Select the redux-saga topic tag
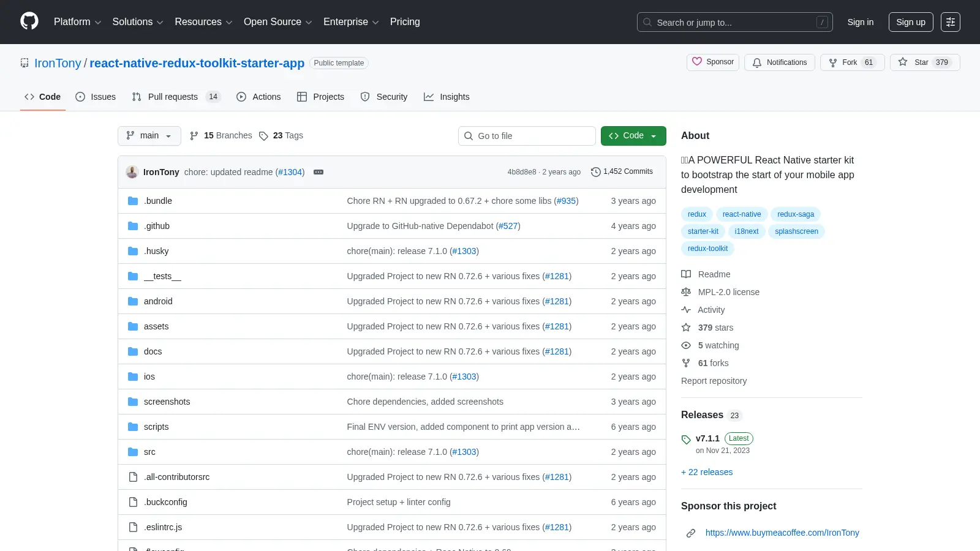The image size is (980, 551). pyautogui.click(x=796, y=214)
